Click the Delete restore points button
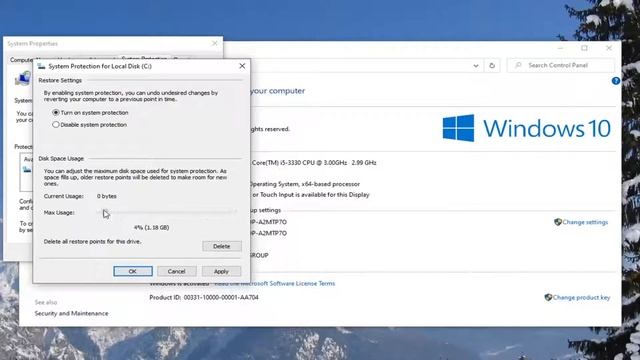640x360 pixels. [222, 246]
